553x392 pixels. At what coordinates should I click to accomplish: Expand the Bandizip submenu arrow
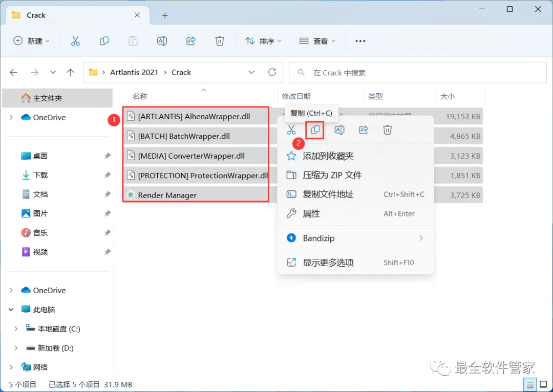point(421,238)
